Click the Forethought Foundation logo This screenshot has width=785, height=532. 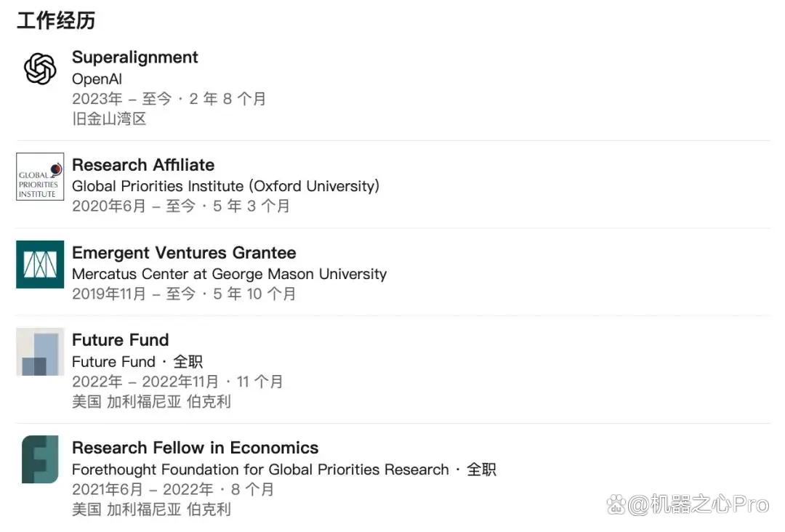pyautogui.click(x=40, y=459)
